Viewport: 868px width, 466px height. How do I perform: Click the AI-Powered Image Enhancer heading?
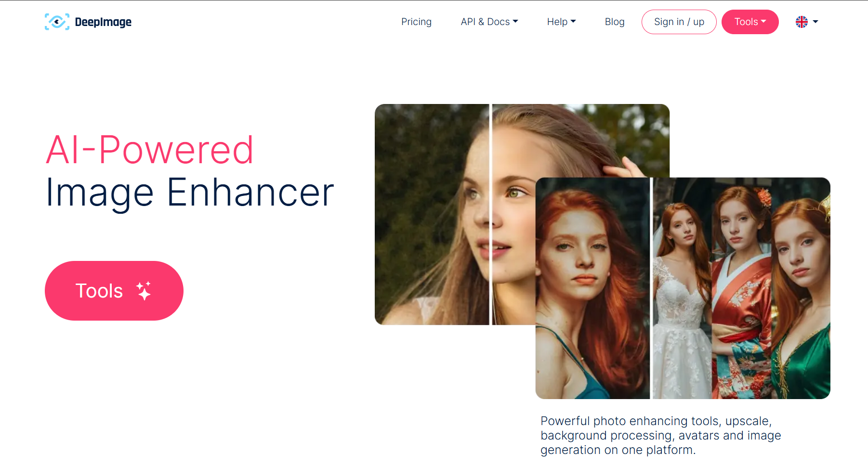point(190,171)
